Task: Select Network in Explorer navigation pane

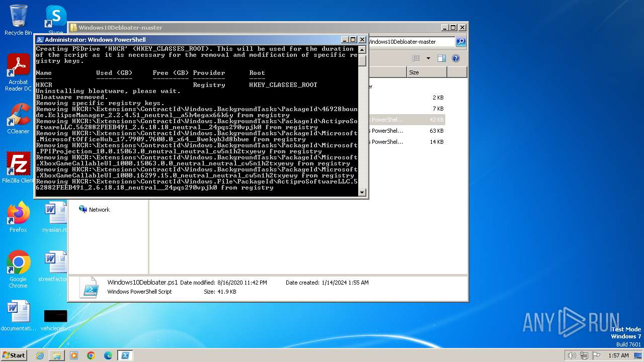Action: [x=94, y=210]
